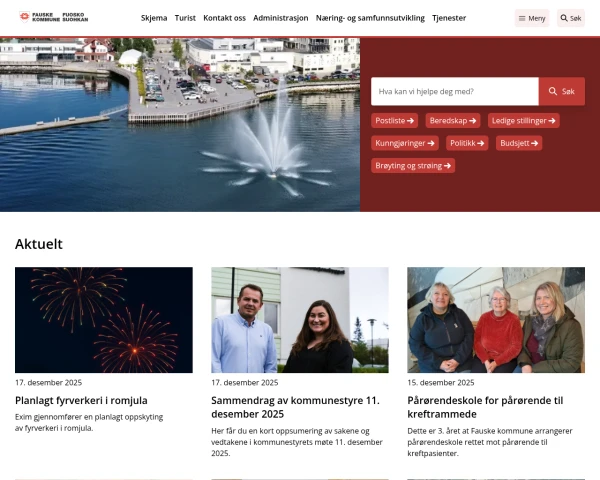The height and width of the screenshot is (480, 600).
Task: Open the Pårørendeskole article photo
Action: point(496,320)
